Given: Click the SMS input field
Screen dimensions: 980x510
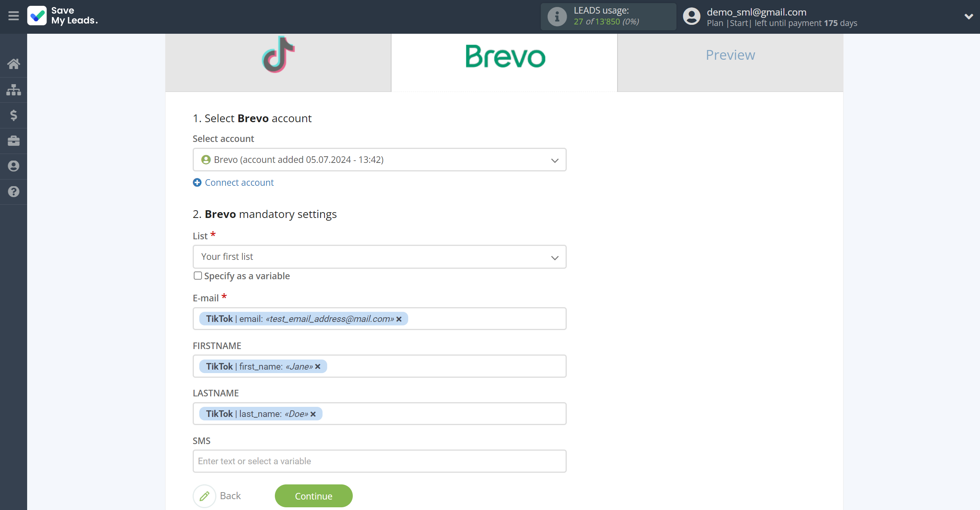Looking at the screenshot, I should [x=379, y=461].
